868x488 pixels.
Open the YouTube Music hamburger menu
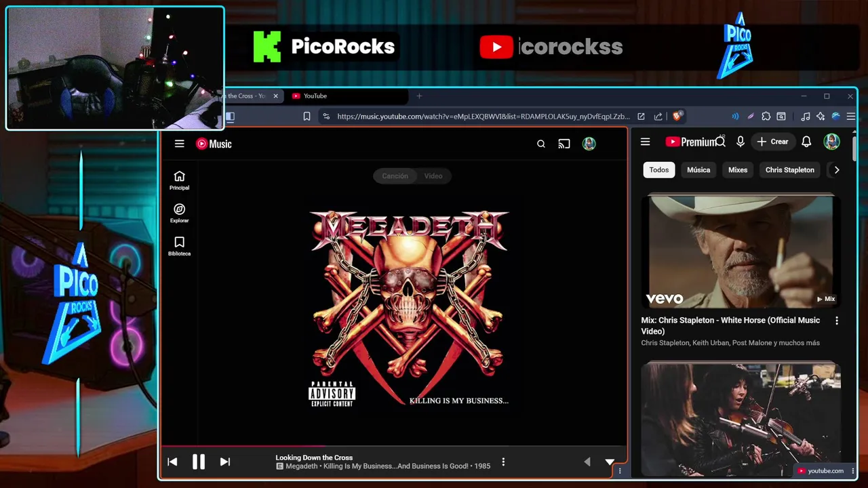tap(179, 144)
